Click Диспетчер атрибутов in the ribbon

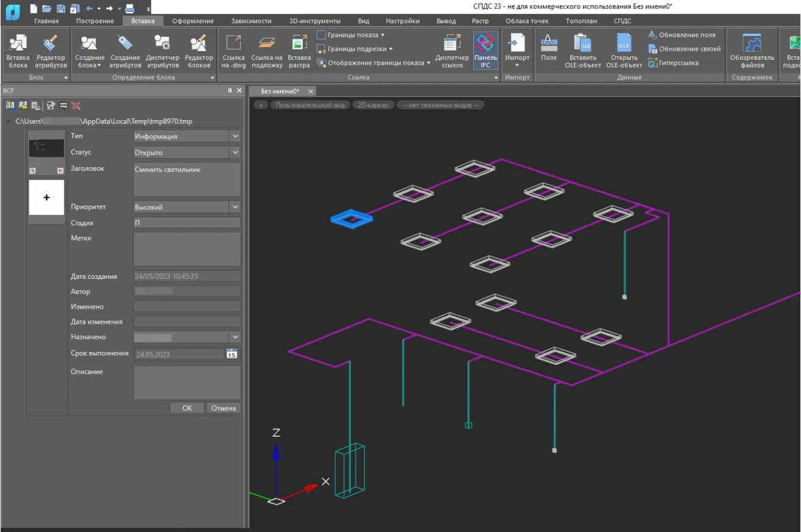click(x=162, y=51)
